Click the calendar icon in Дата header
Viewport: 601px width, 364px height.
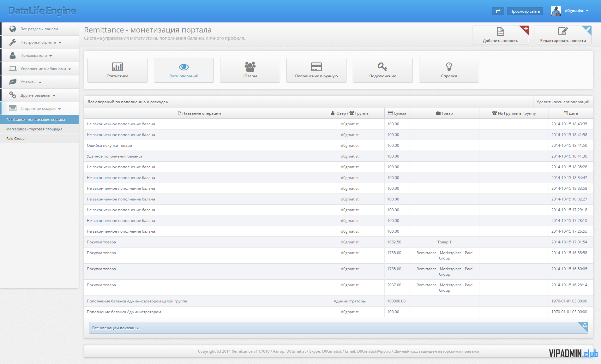[566, 113]
